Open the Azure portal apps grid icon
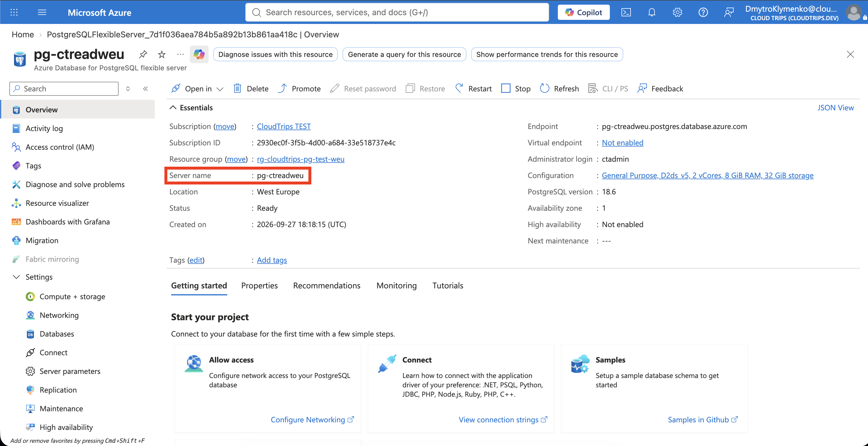Image resolution: width=868 pixels, height=446 pixels. click(x=14, y=13)
